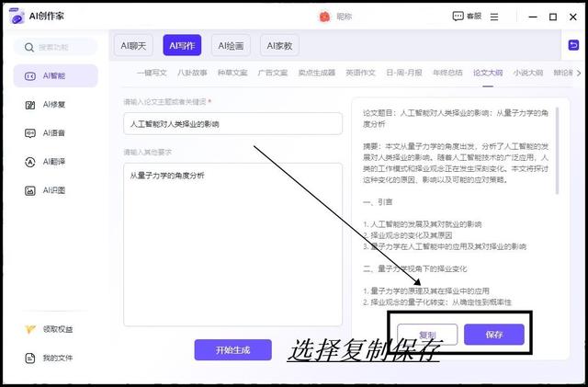Select 年终总结 template tab
This screenshot has height=387, width=588.
point(447,73)
